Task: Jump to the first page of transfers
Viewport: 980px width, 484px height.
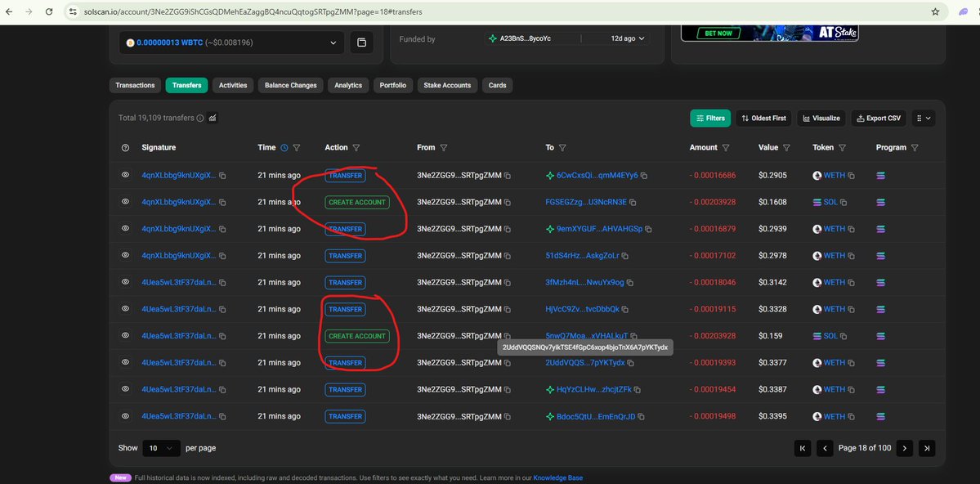Action: coord(802,448)
